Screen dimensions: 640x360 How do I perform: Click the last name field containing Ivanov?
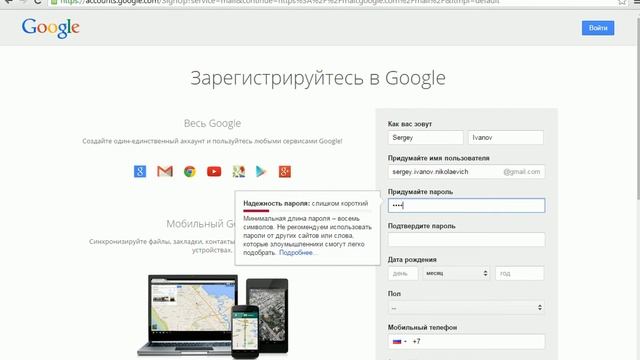click(506, 138)
